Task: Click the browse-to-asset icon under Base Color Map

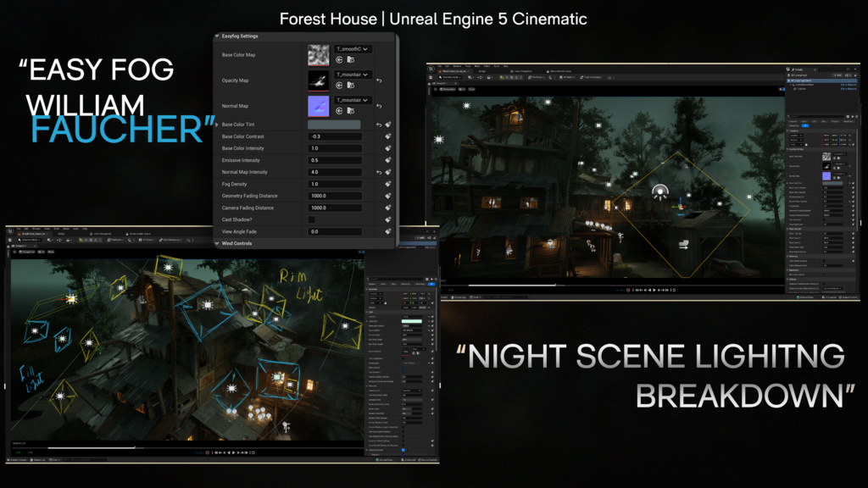Action: (x=351, y=59)
